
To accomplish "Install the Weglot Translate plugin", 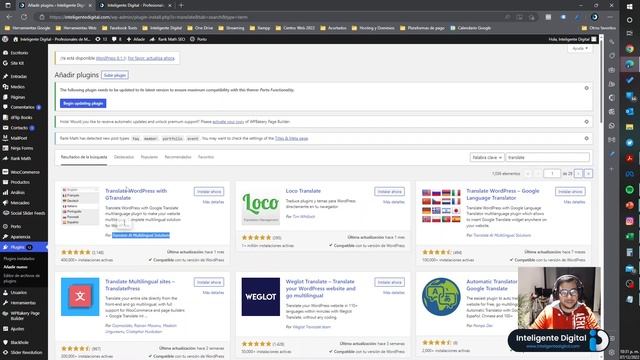I will tap(389, 282).
